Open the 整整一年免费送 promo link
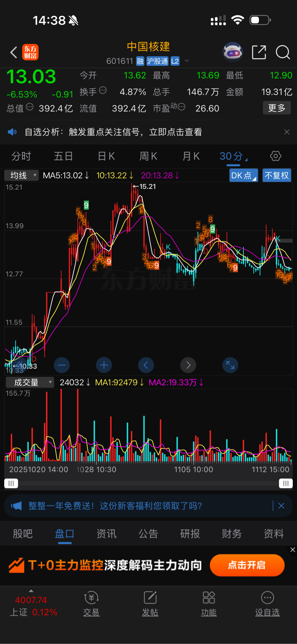Image resolution: width=297 pixels, height=644 pixels. pos(115,506)
